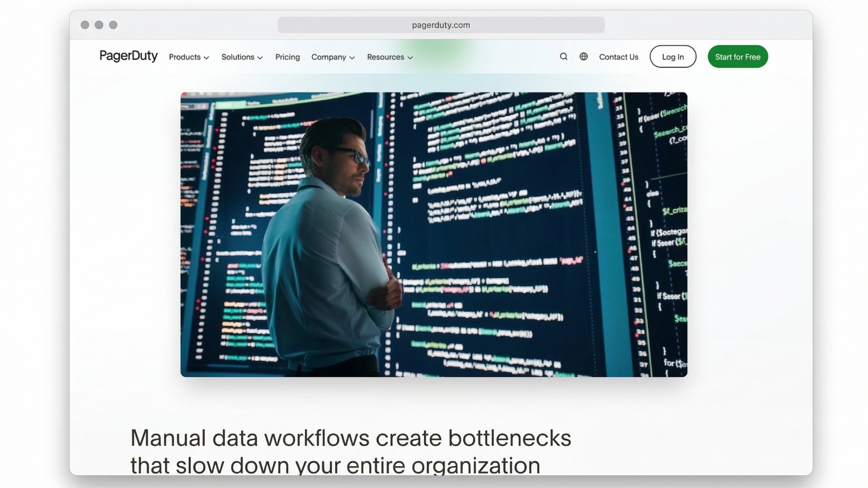This screenshot has width=868, height=488.
Task: Click the third maximize window dot
Action: 113,25
